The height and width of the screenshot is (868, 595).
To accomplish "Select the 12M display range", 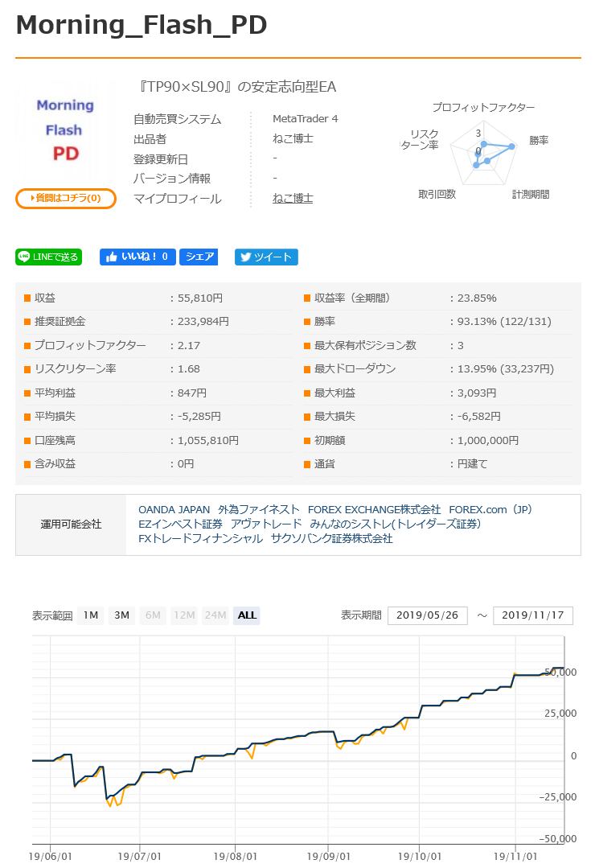I will point(184,615).
